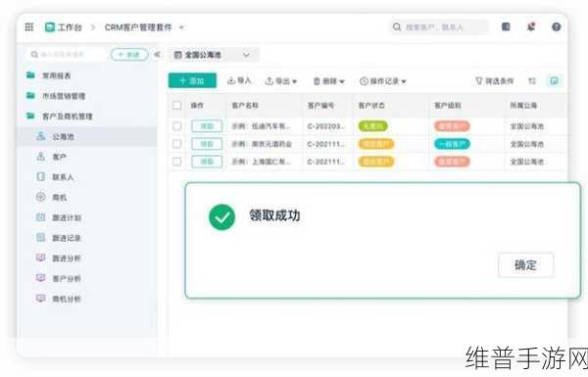Toggle the highlighted view icon at toolbar end
Screen dimensions: 588x377
click(554, 81)
